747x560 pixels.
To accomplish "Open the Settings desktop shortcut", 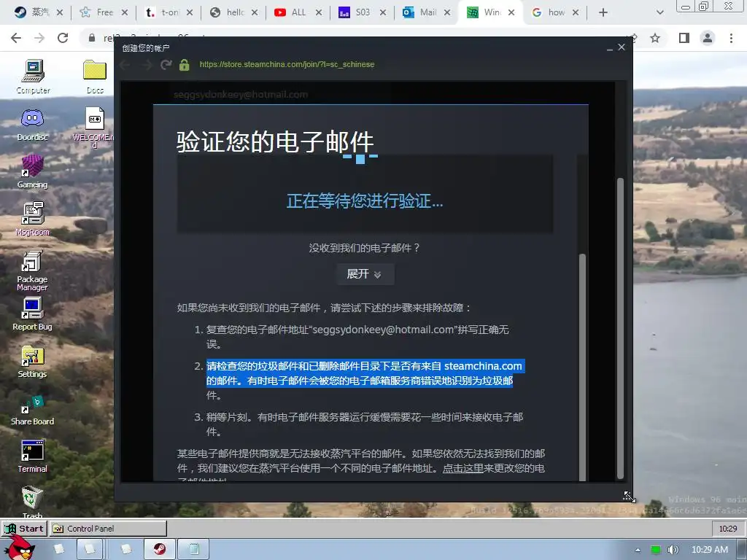I will click(x=32, y=362).
